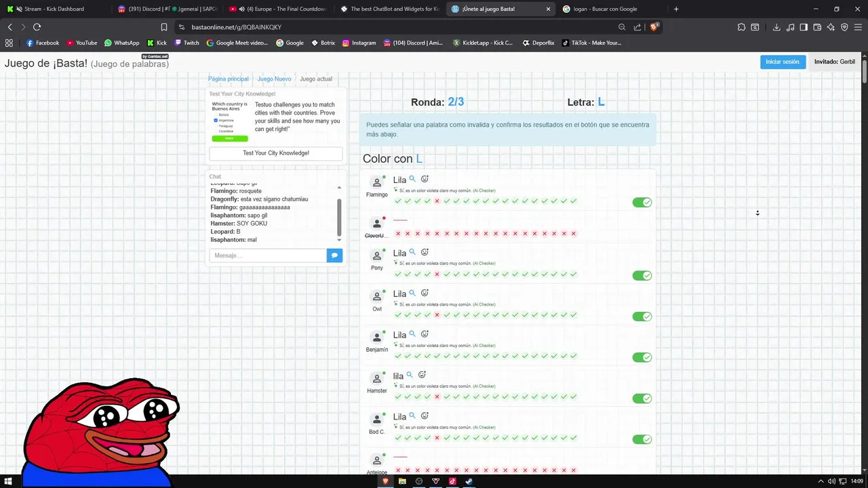The height and width of the screenshot is (488, 868).
Task: Open the Página principal link
Action: pos(229,79)
